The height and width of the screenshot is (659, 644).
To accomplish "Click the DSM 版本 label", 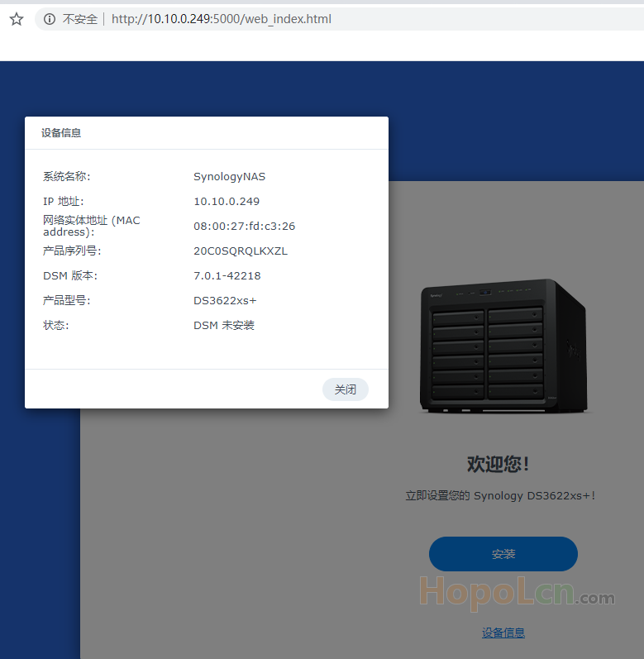I will (x=70, y=275).
